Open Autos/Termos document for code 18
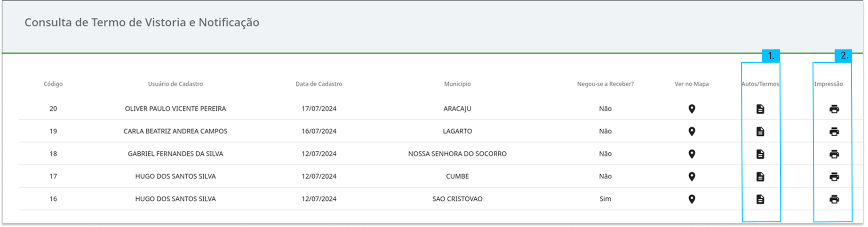Viewport: 868px width, 227px height. click(x=760, y=154)
